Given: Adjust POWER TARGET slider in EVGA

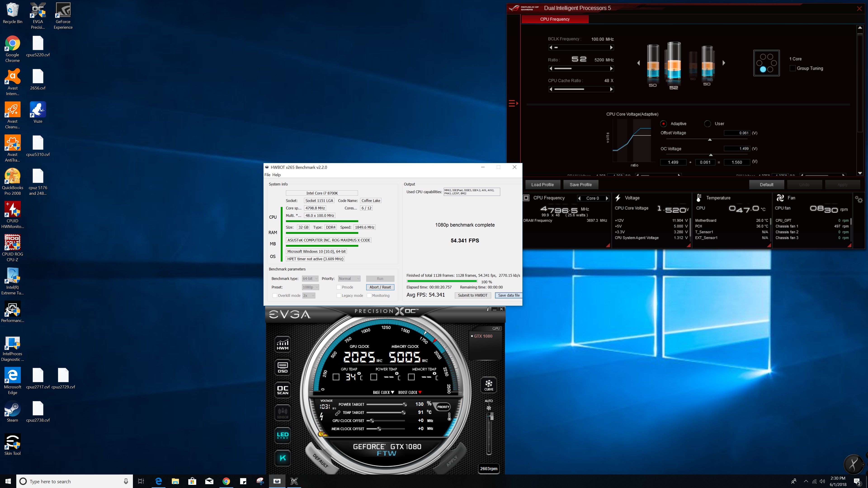Looking at the screenshot, I should [386, 404].
